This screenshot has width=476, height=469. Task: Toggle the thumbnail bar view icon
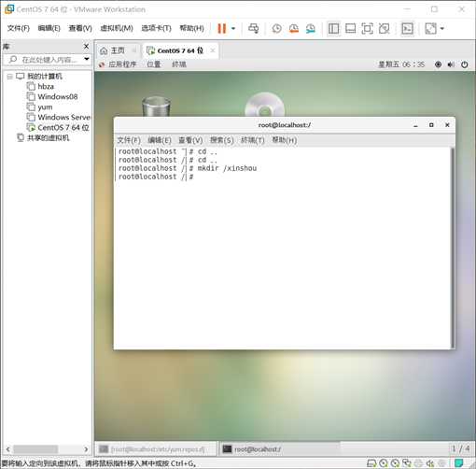tap(351, 29)
